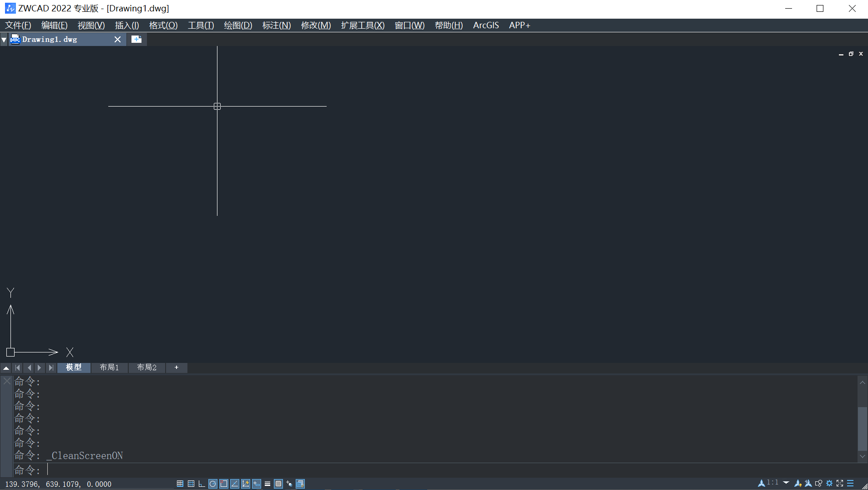Close the Drawing1.dwg tab
Image resolution: width=868 pixels, height=490 pixels.
click(x=118, y=40)
